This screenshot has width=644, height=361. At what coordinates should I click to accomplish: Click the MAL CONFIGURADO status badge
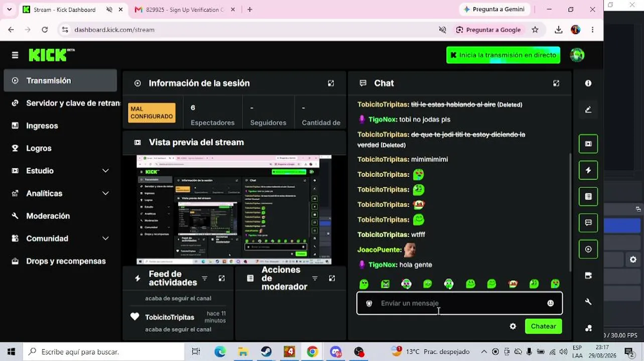tap(152, 113)
